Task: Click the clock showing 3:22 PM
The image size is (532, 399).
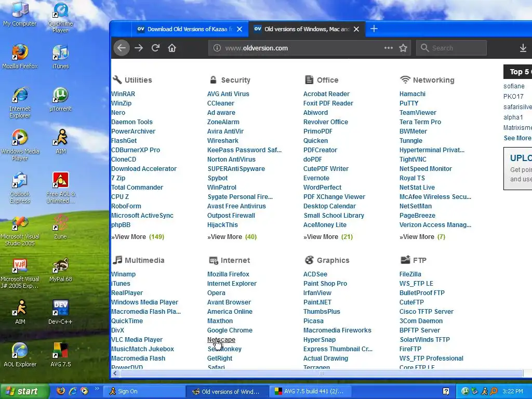Action: (513, 391)
